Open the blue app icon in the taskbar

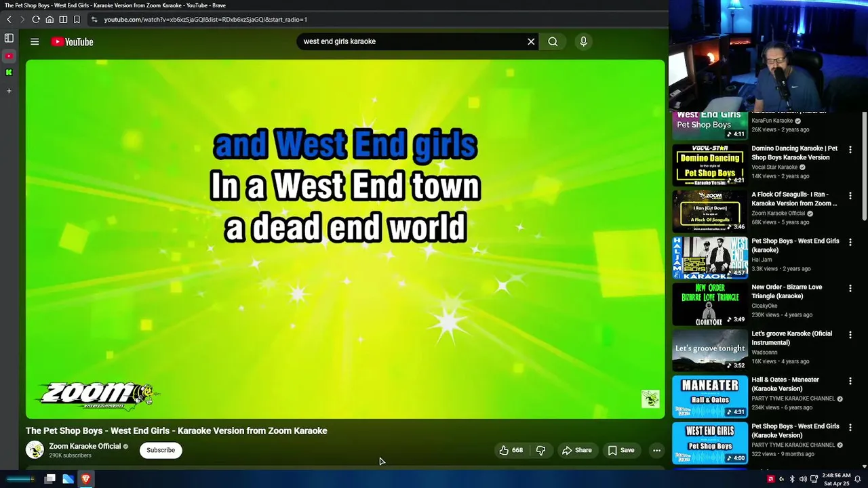pyautogui.click(x=68, y=479)
